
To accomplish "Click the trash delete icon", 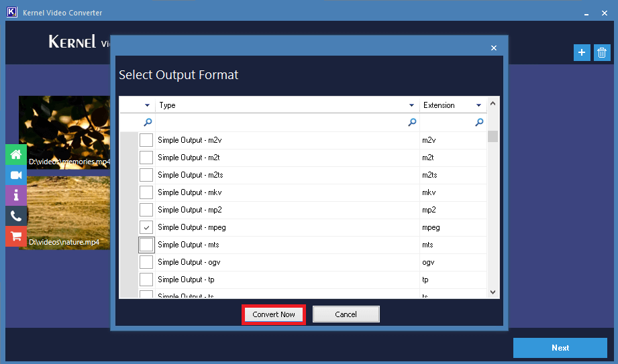I will [x=602, y=53].
